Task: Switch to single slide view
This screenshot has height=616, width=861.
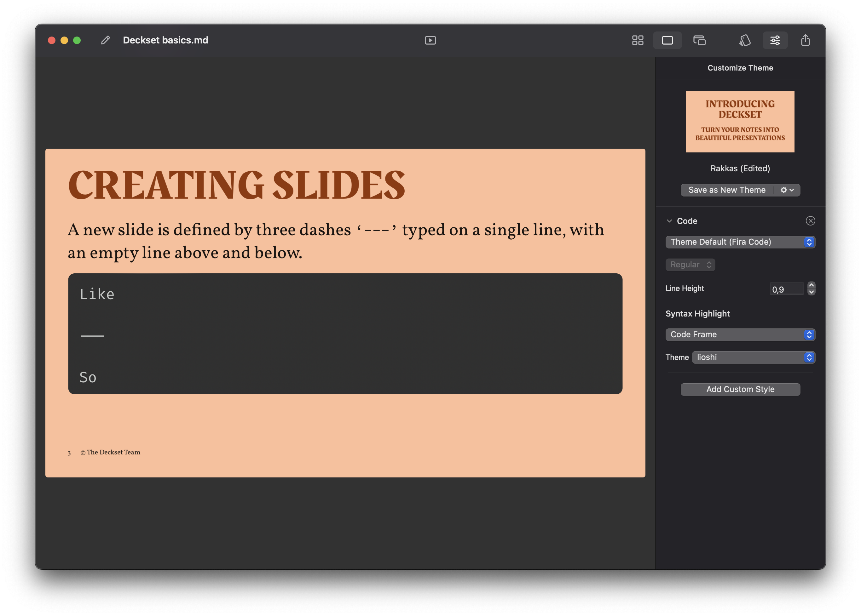Action: [667, 40]
